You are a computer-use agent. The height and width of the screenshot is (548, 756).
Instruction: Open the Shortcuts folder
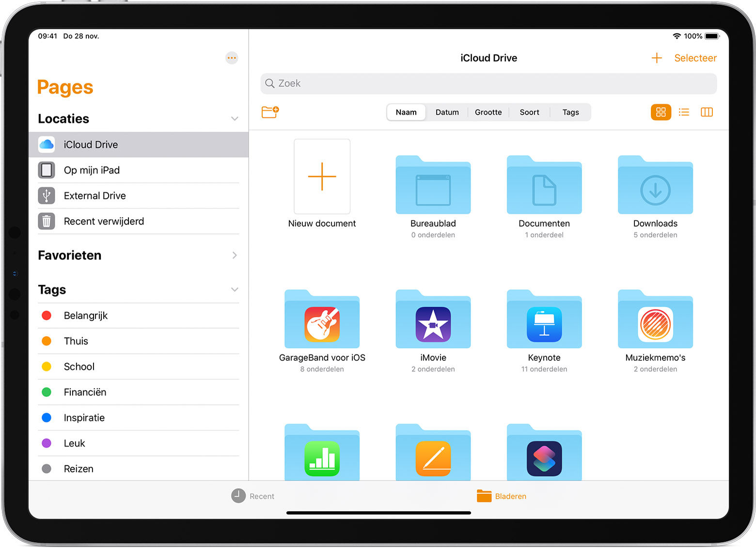[x=544, y=452]
